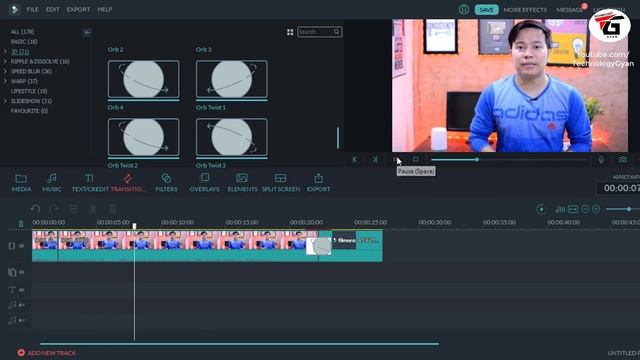Select the SLIDESHOW (21) category
The width and height of the screenshot is (640, 360).
(31, 101)
